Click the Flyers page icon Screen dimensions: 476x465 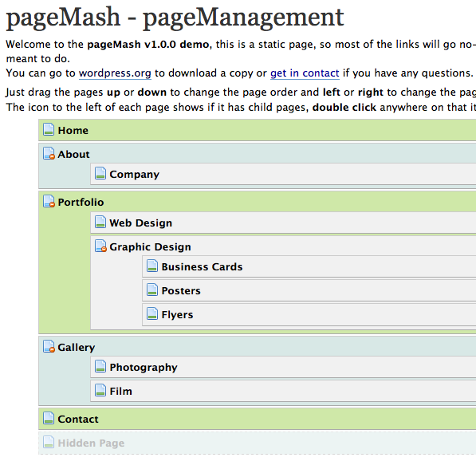click(152, 313)
